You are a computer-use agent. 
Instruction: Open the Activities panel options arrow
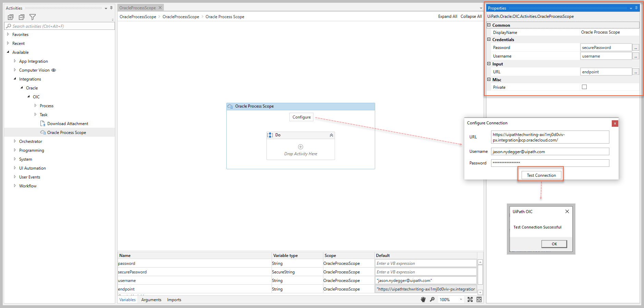pyautogui.click(x=106, y=8)
